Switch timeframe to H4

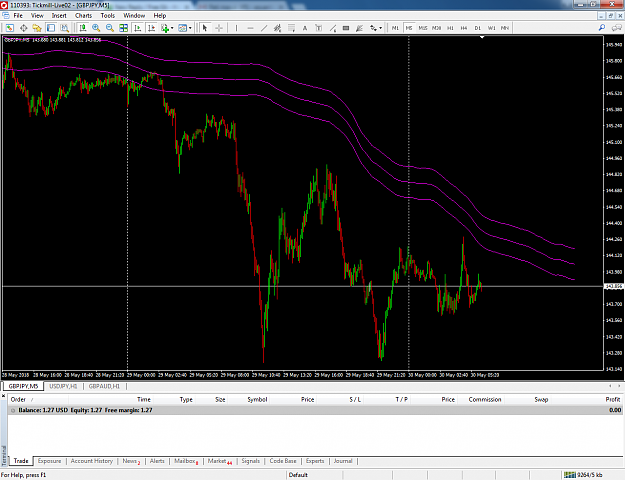coord(464,28)
